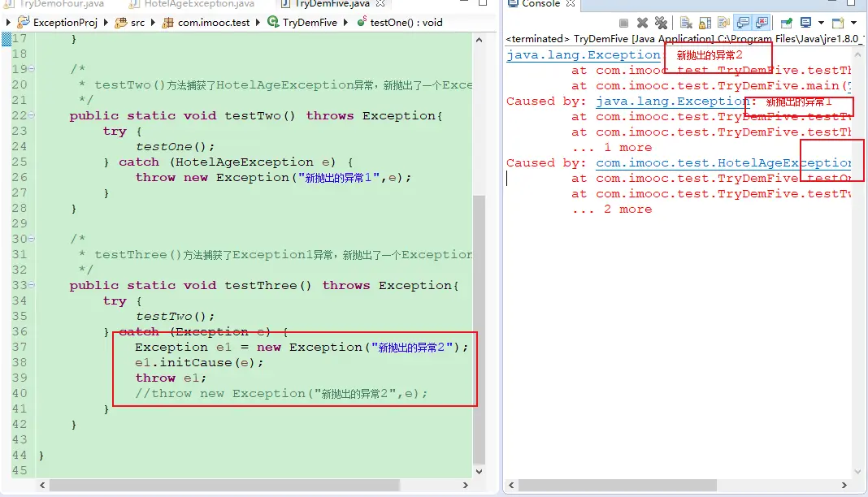Click Remove Launch icon in Console toolbar
The height and width of the screenshot is (497, 868).
coord(643,23)
